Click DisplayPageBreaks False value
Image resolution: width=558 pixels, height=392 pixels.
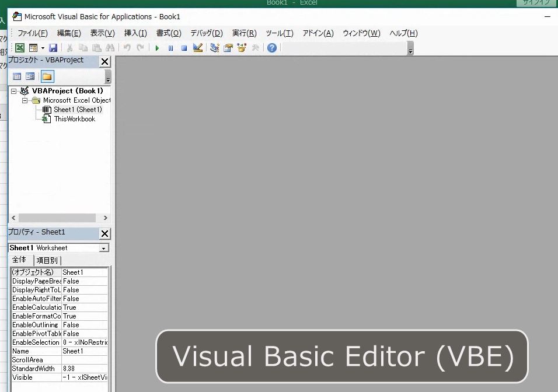pos(85,281)
